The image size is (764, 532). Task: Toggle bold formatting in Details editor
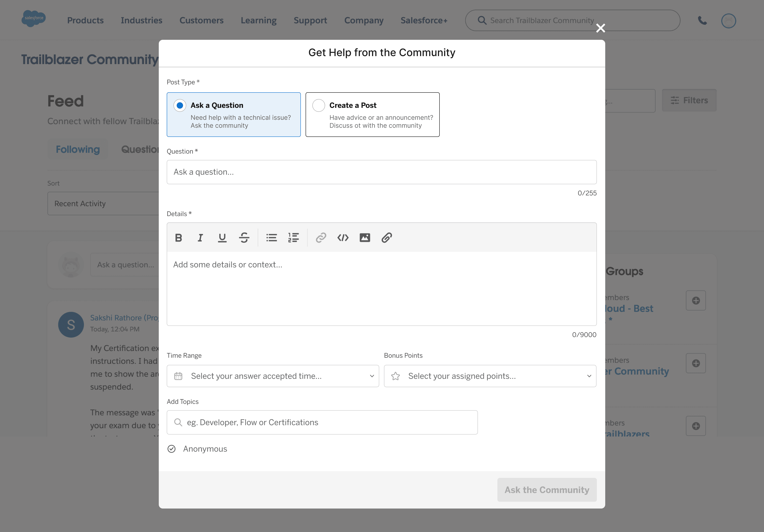click(x=178, y=238)
